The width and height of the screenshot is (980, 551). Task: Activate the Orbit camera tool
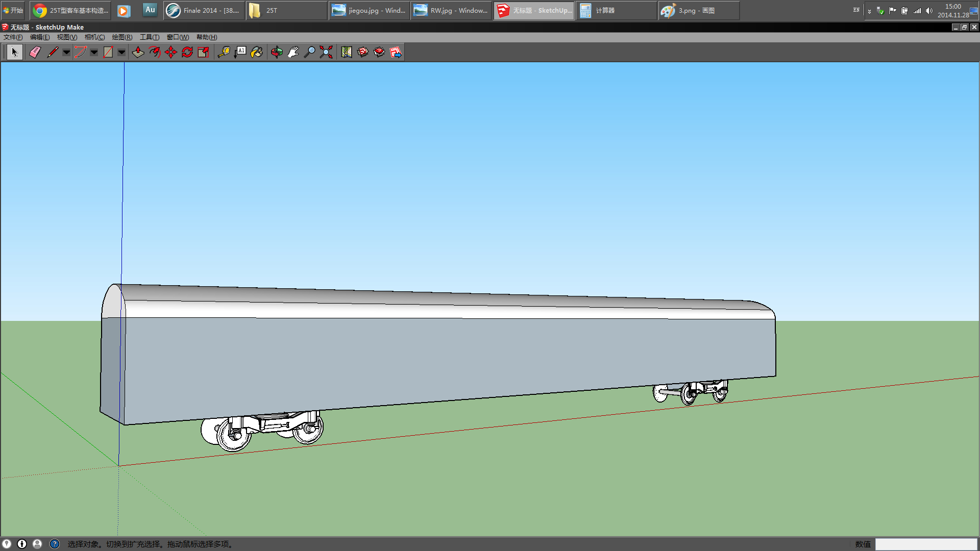[x=277, y=52]
